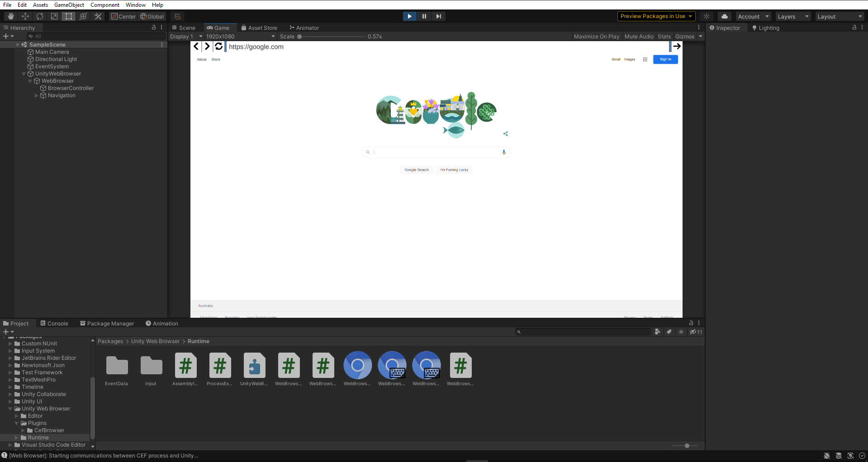Toggle Center pivot mode to Pivot
The height and width of the screenshot is (462, 868).
click(123, 16)
